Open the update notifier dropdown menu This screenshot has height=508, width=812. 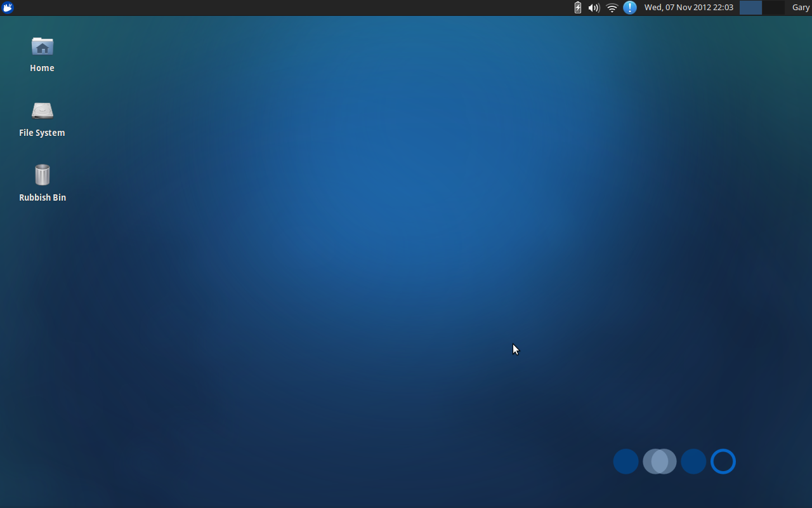(x=629, y=8)
